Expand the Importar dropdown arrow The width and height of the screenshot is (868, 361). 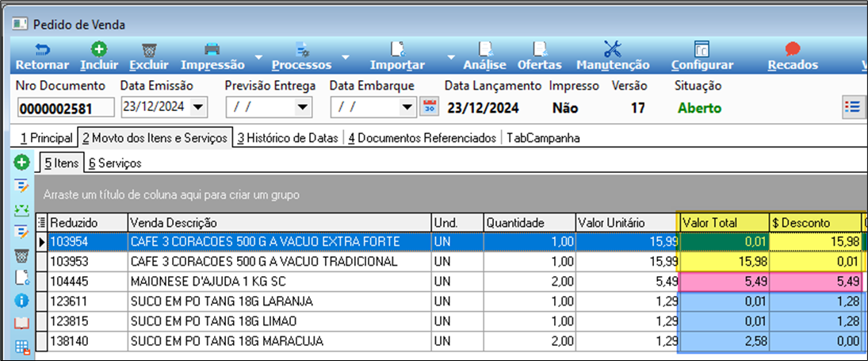[x=450, y=57]
